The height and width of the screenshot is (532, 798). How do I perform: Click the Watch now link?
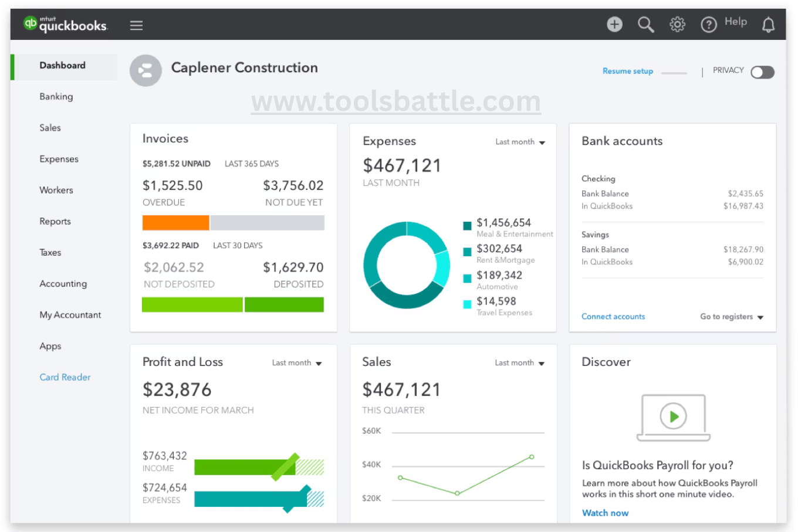606,513
